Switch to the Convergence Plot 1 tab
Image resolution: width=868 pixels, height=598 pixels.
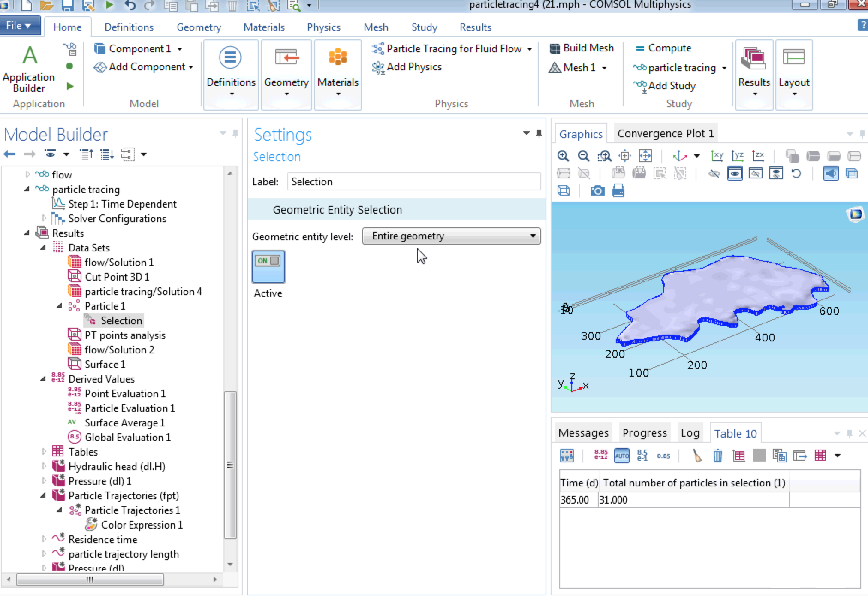point(665,134)
